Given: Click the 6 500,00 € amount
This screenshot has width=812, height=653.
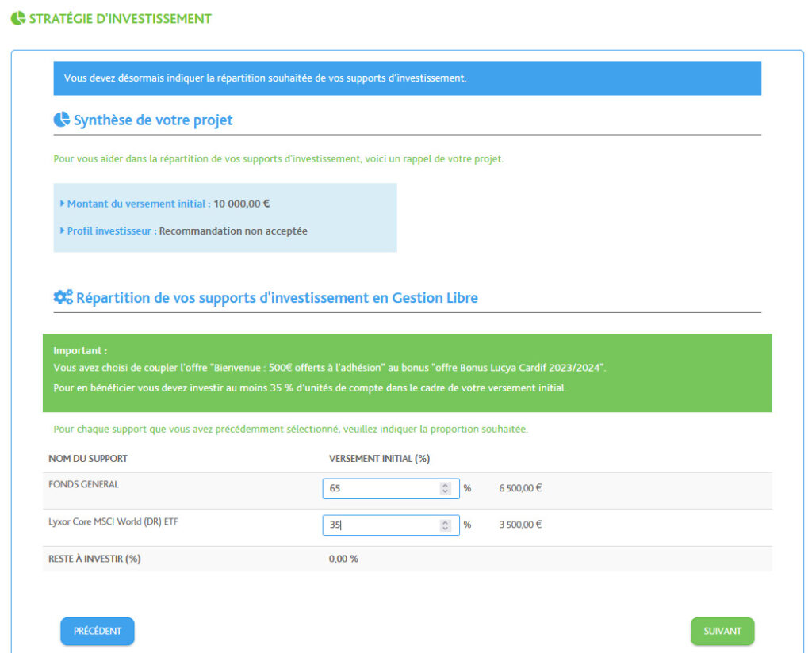Looking at the screenshot, I should (520, 488).
